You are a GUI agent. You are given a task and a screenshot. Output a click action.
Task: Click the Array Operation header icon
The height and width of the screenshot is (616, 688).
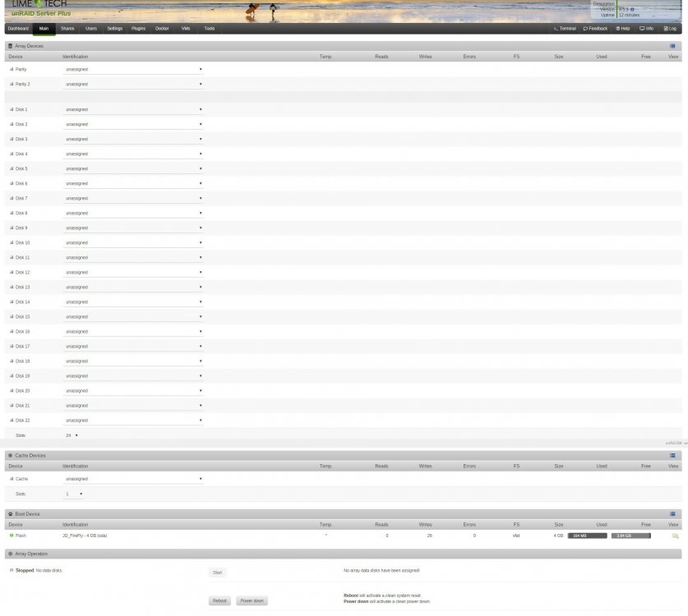tap(10, 554)
